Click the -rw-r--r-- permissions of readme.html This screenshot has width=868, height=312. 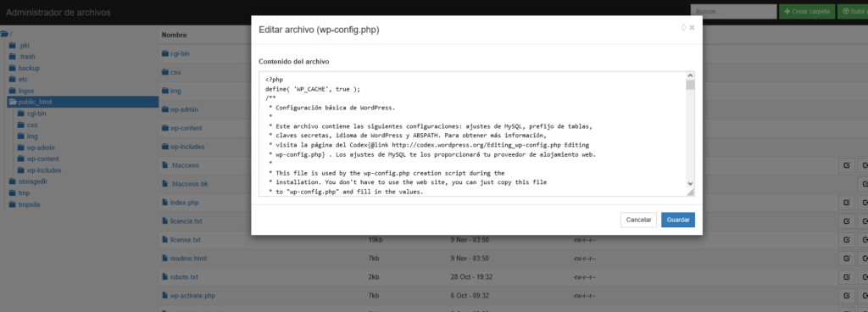[x=585, y=259]
